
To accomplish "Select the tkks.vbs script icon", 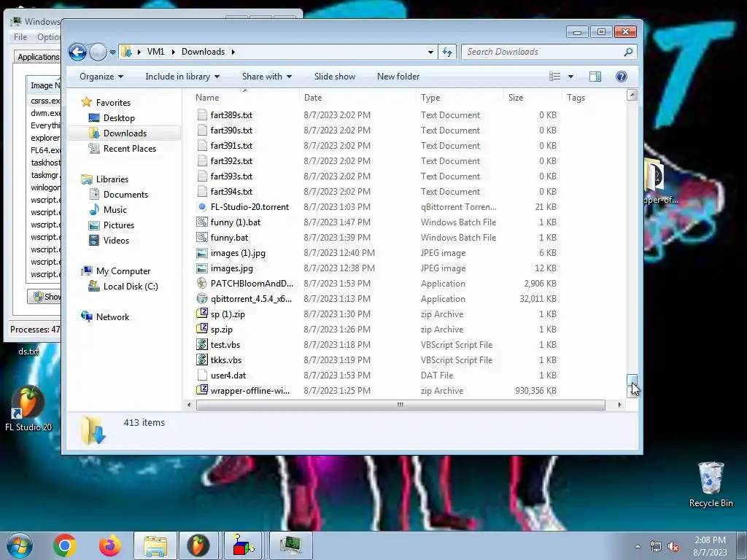I will [x=202, y=359].
